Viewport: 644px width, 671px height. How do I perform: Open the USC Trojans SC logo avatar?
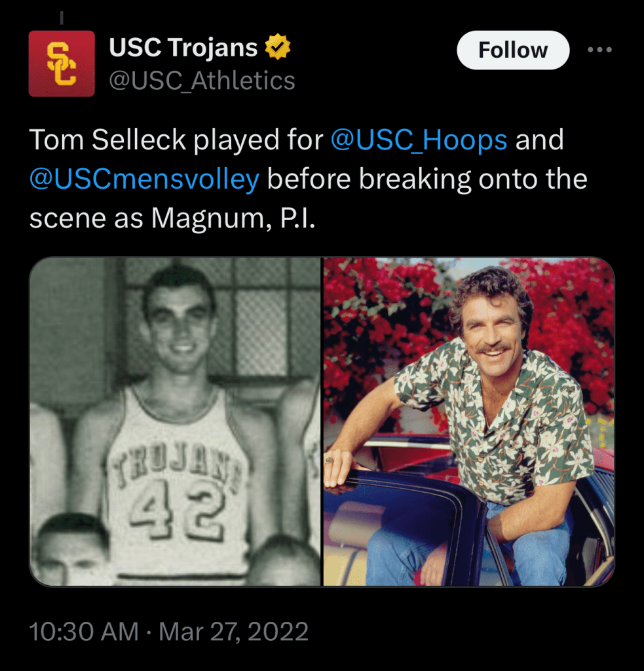pyautogui.click(x=62, y=64)
